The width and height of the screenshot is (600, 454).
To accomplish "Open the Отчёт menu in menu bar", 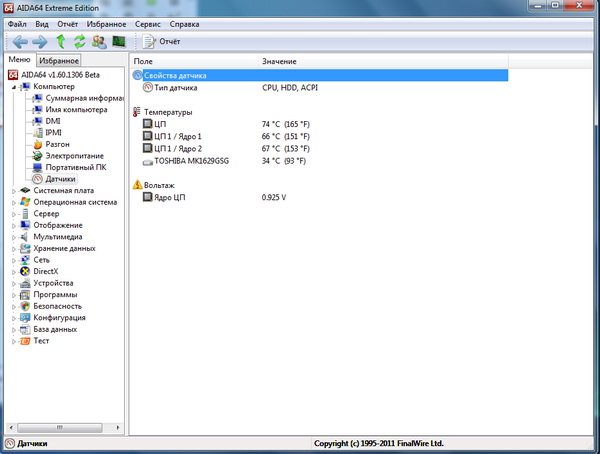I will 67,24.
